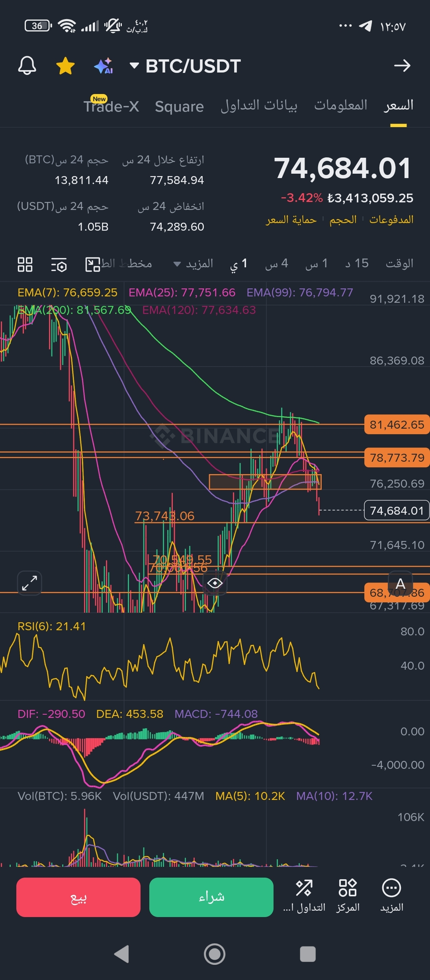The width and height of the screenshot is (430, 980).
Task: Tap the EMA(7) indicator label
Action: click(67, 292)
